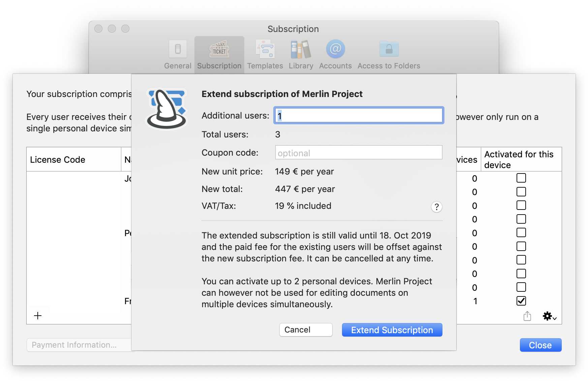Open the Access to Folders pane

pyautogui.click(x=389, y=54)
